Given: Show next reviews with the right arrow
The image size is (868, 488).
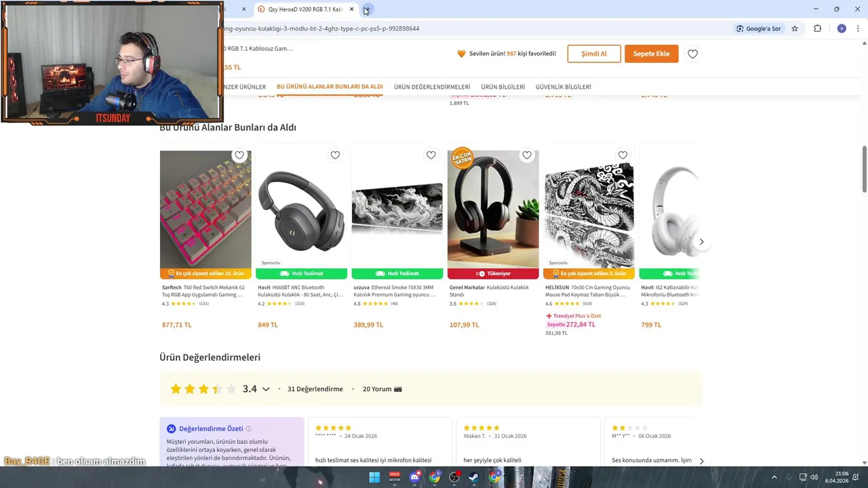Looking at the screenshot, I should click(x=701, y=461).
